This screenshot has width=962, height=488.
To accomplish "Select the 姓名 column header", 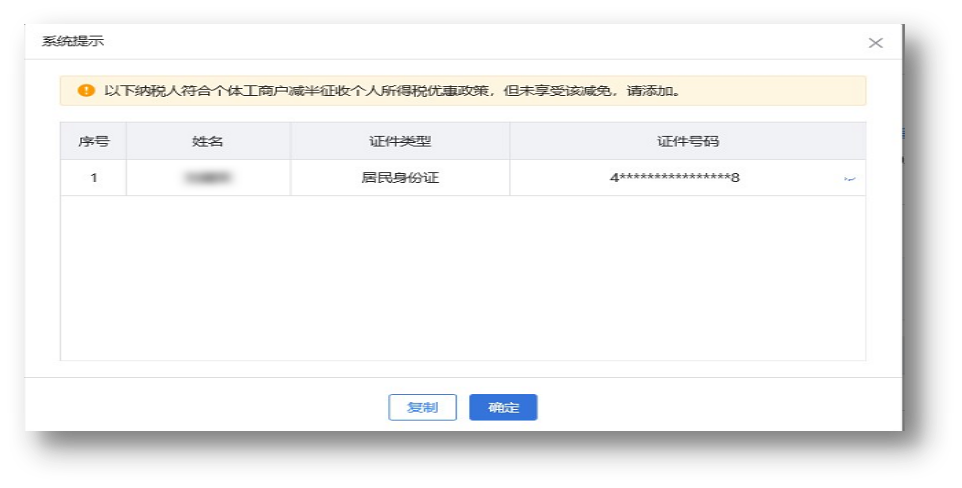I will pos(208,141).
